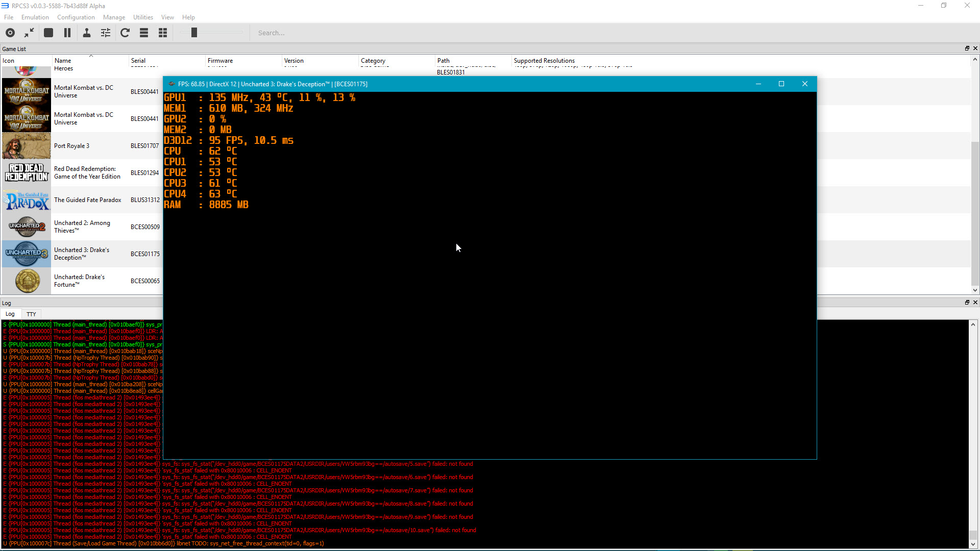This screenshot has width=980, height=551.
Task: Float the Game List panel
Action: click(967, 48)
